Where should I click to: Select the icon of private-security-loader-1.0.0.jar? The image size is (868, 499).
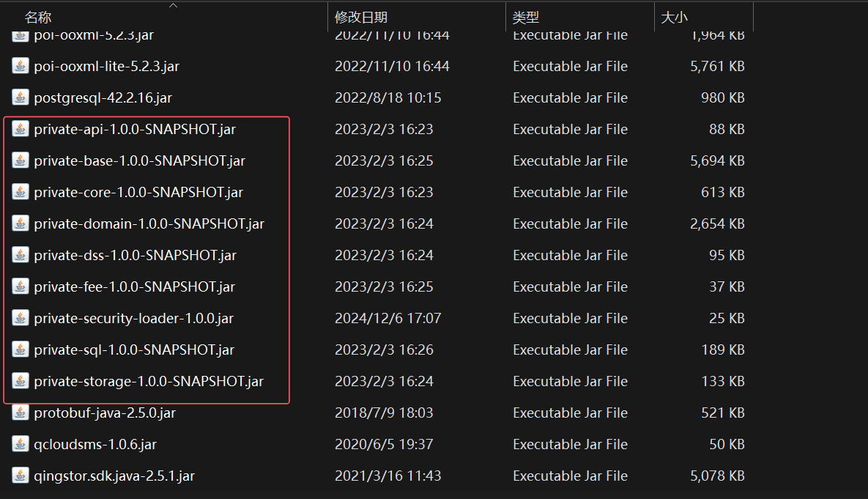(x=21, y=318)
